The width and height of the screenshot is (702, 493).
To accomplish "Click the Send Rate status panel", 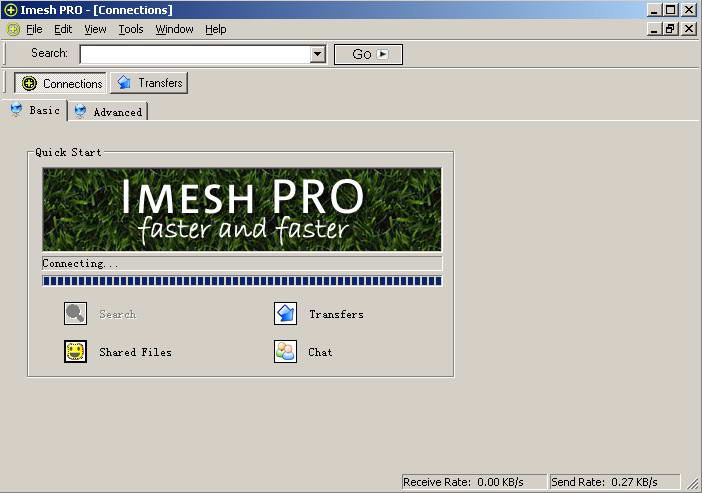I will click(615, 482).
